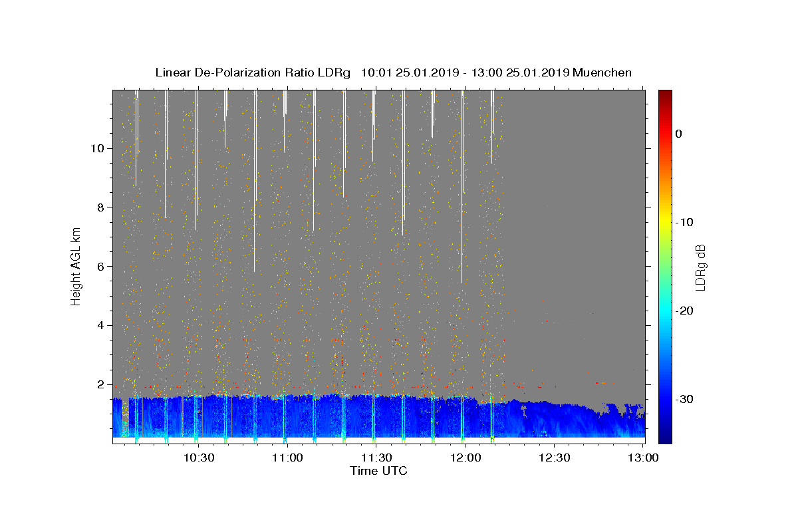Click the height tick label "4"
798x532 pixels.
pyautogui.click(x=100, y=325)
